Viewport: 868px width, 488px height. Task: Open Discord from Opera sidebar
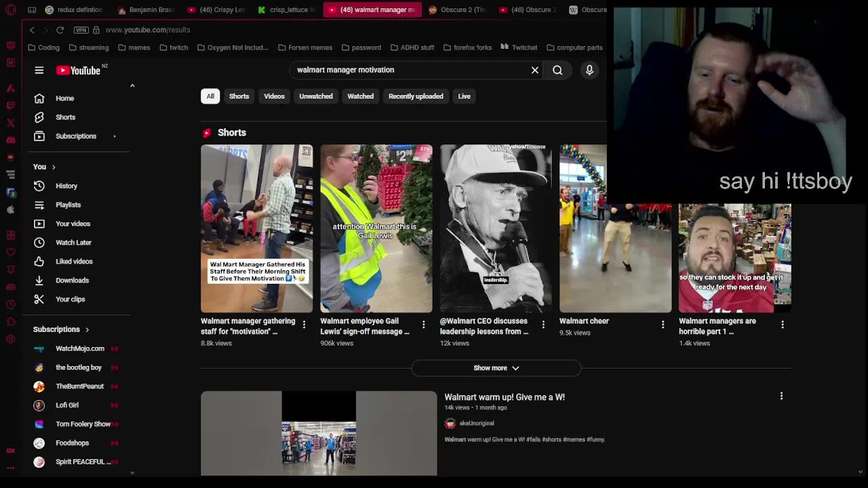coord(11,140)
